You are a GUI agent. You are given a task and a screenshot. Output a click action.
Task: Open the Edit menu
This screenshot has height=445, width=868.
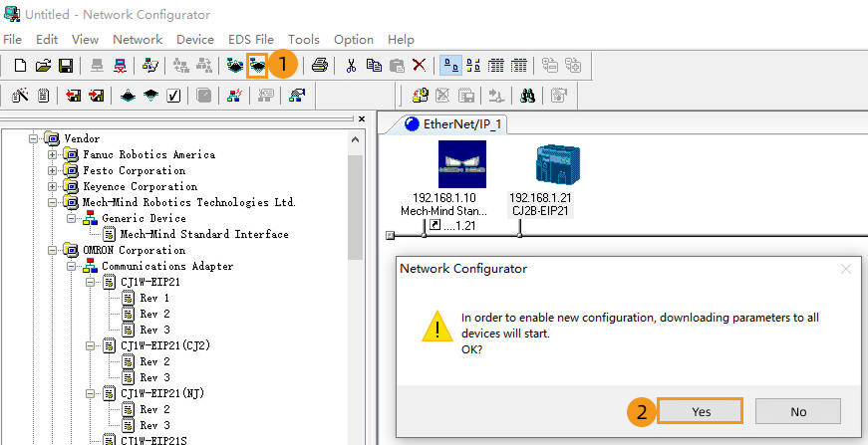47,39
